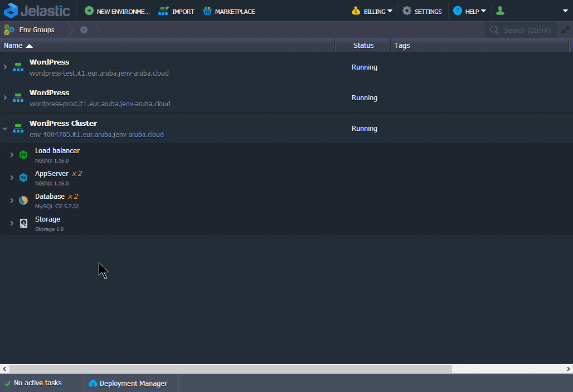Screen dimensions: 573x392
Task: Open the Help dropdown menu
Action: click(469, 11)
